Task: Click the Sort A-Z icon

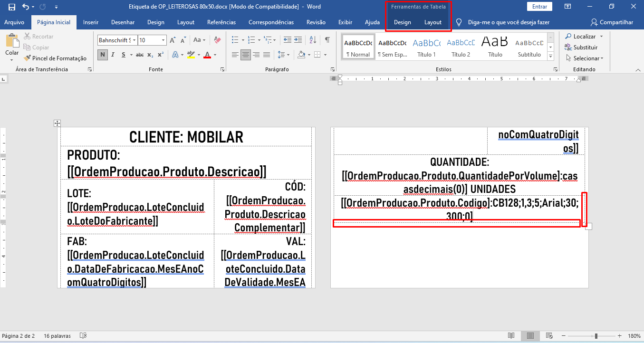Action: pos(313,40)
